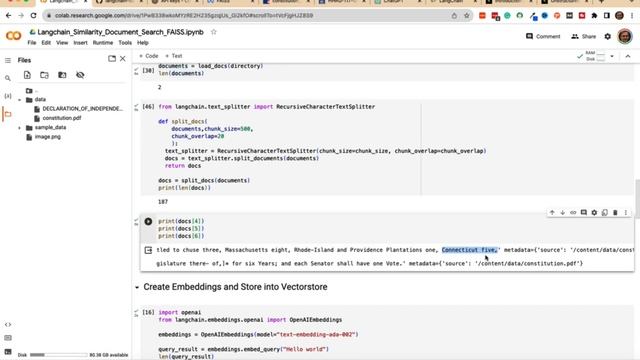This screenshot has width=640, height=360.
Task: Open the user account avatar
Action: pos(625,36)
